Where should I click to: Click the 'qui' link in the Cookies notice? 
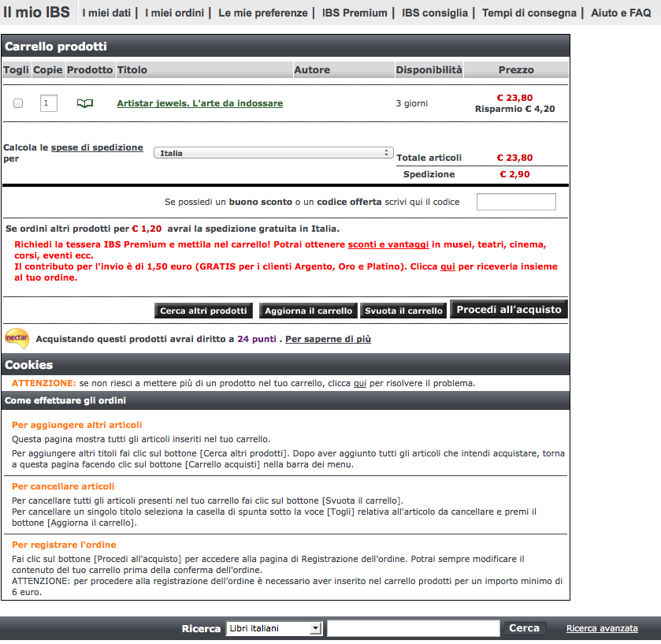359,383
